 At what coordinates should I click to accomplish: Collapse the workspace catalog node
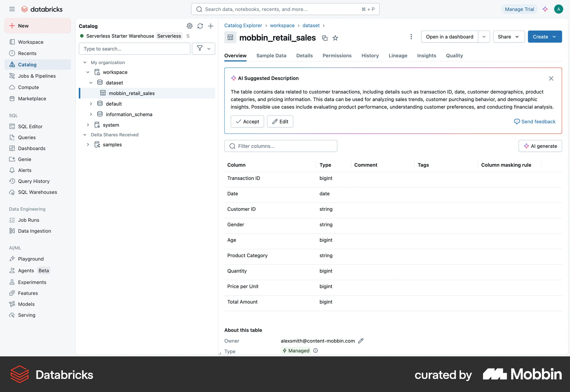pos(88,72)
